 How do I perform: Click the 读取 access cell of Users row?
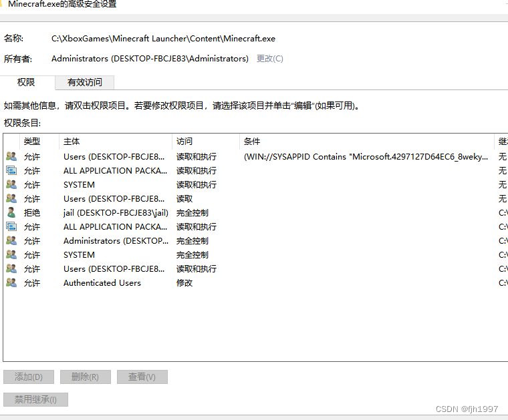tap(184, 199)
